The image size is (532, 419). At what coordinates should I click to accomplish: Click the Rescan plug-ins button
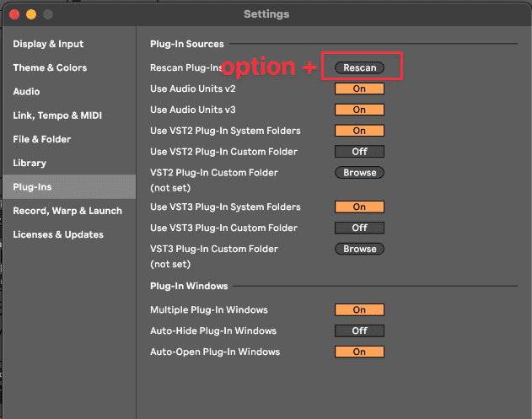tap(359, 67)
